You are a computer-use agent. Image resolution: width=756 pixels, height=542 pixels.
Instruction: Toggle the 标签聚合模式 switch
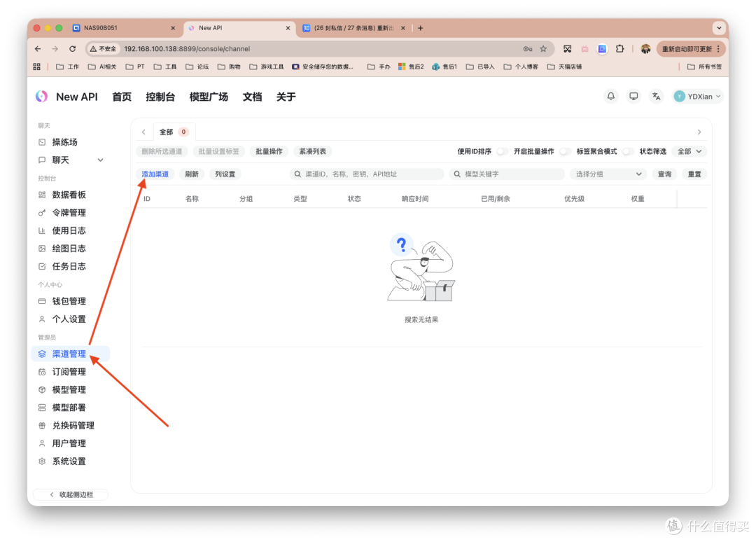click(x=627, y=151)
